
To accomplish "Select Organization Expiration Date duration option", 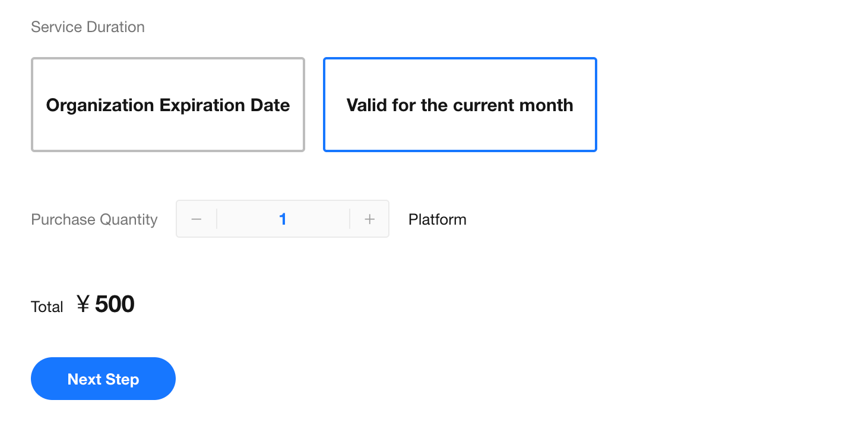I will [x=168, y=105].
